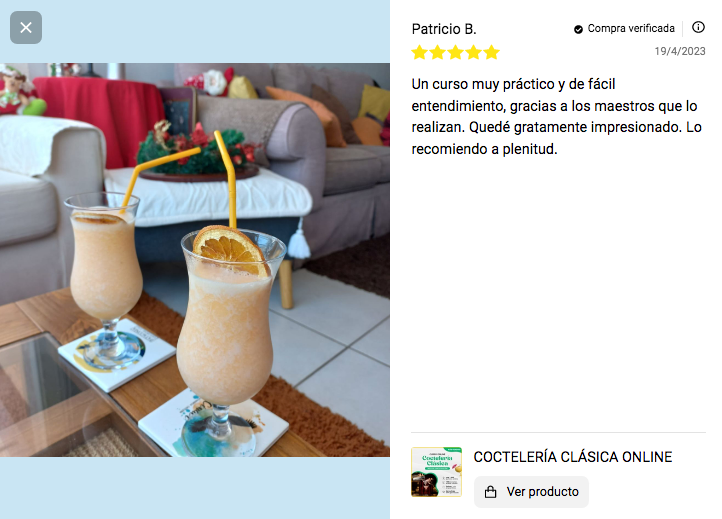Close the review photo lightbox
The image size is (722, 519).
pos(26,28)
